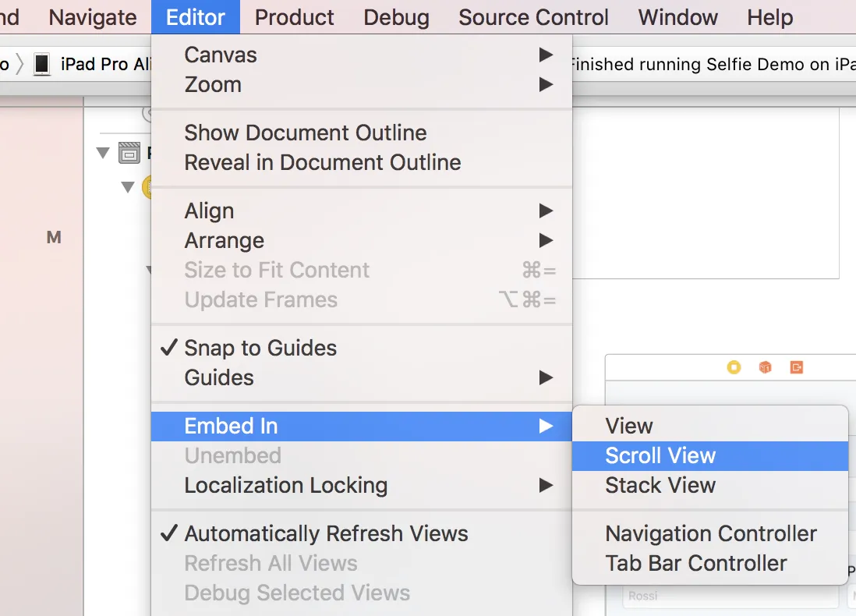Embed in Navigation Controller
Image resolution: width=856 pixels, height=616 pixels.
tap(710, 533)
